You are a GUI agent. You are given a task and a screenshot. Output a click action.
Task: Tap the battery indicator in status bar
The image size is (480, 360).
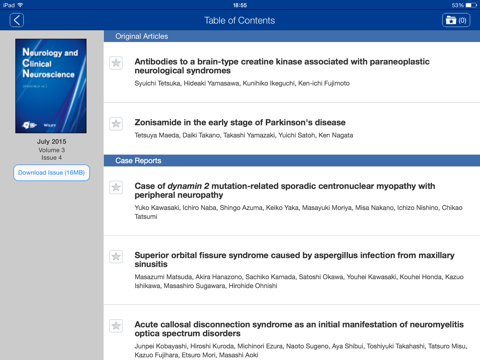coord(471,5)
